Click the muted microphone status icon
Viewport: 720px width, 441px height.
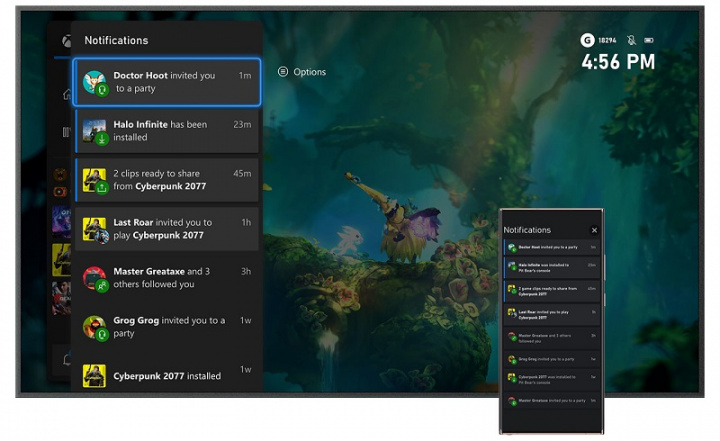click(x=630, y=40)
